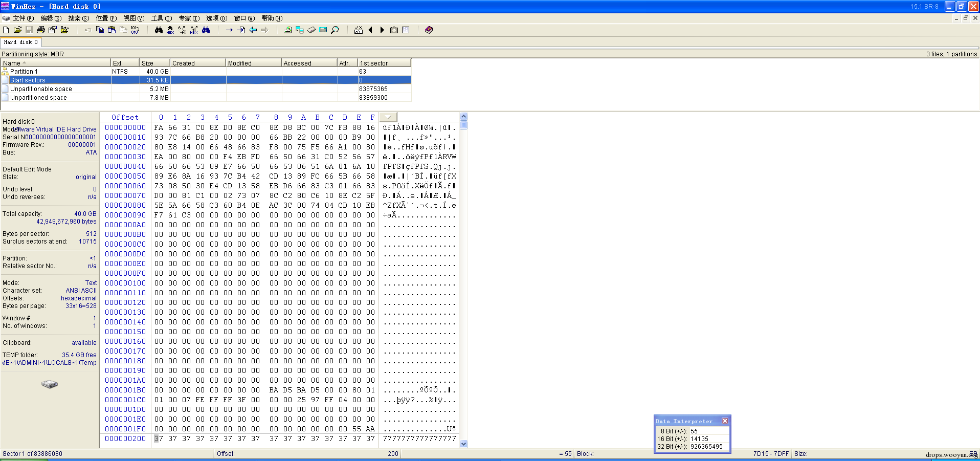Screen dimensions: 980x461
Task: Click the Go To Offset arrow icon
Action: point(229,30)
